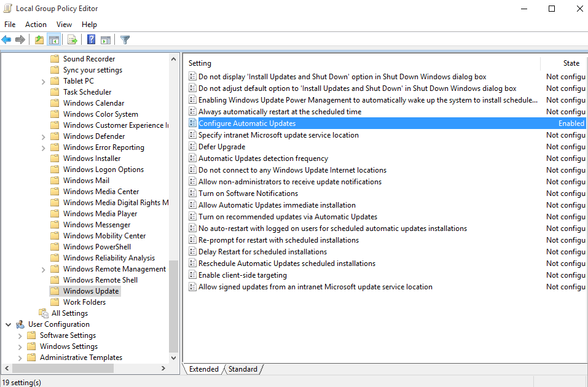Click folder icon beside Task Scheduler

[x=55, y=92]
